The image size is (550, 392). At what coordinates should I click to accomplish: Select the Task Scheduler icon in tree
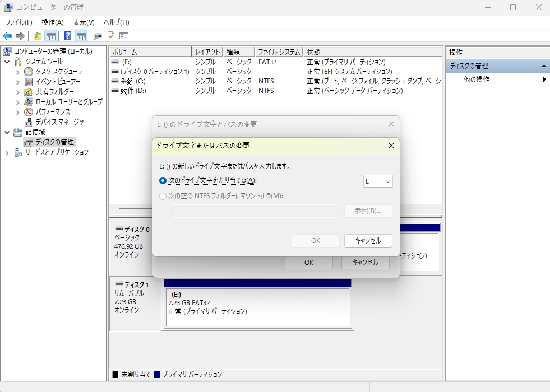pos(29,72)
